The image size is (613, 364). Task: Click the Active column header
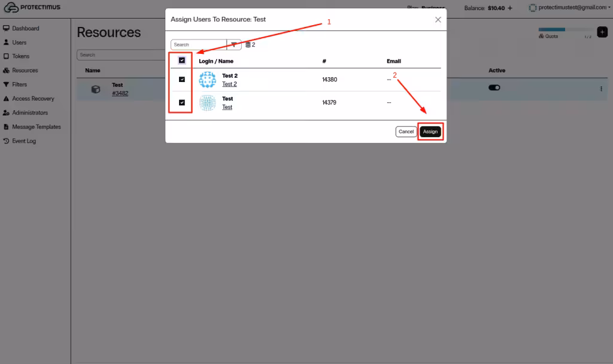(497, 71)
